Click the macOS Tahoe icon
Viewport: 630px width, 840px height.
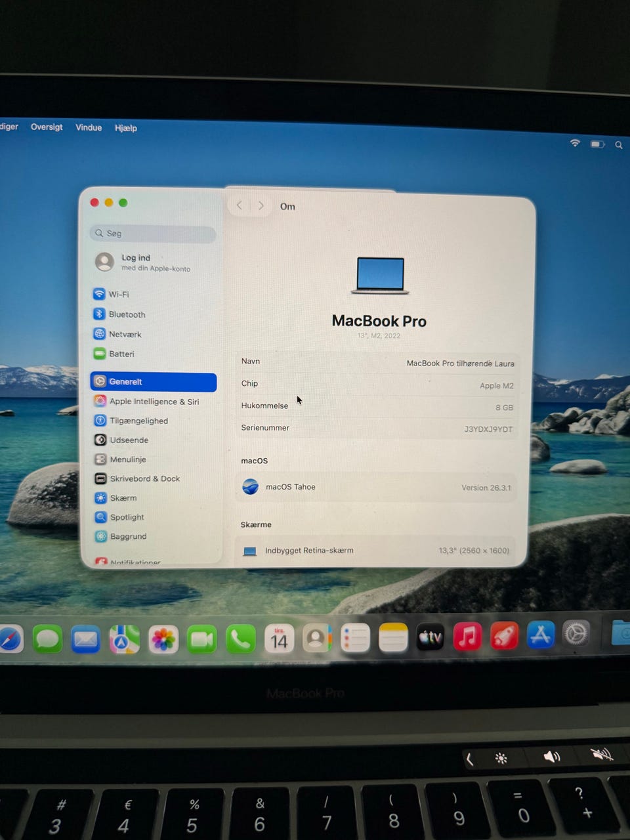pyautogui.click(x=251, y=487)
